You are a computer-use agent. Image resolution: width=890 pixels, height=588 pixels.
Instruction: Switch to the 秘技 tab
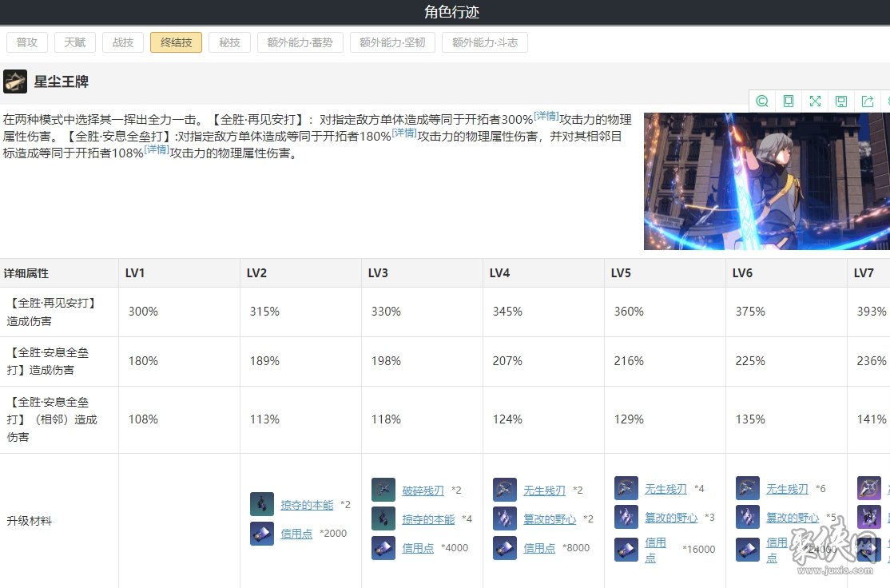click(230, 42)
